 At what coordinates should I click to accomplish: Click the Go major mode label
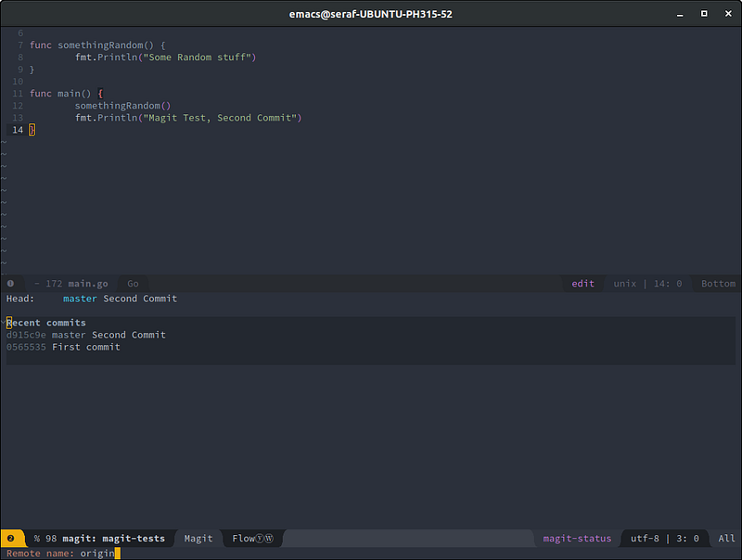point(133,284)
